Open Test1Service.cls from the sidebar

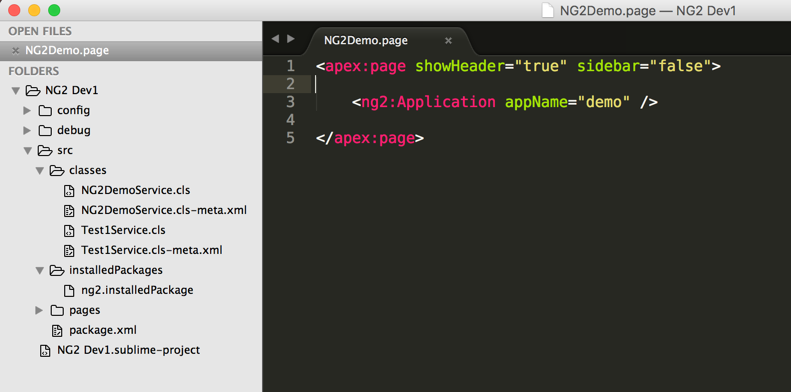tap(123, 230)
